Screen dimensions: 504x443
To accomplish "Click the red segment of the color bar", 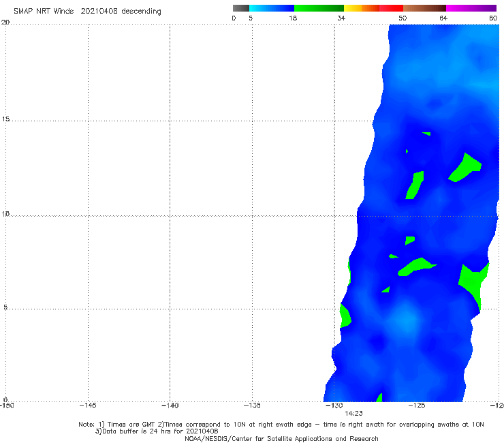I will tap(391, 8).
